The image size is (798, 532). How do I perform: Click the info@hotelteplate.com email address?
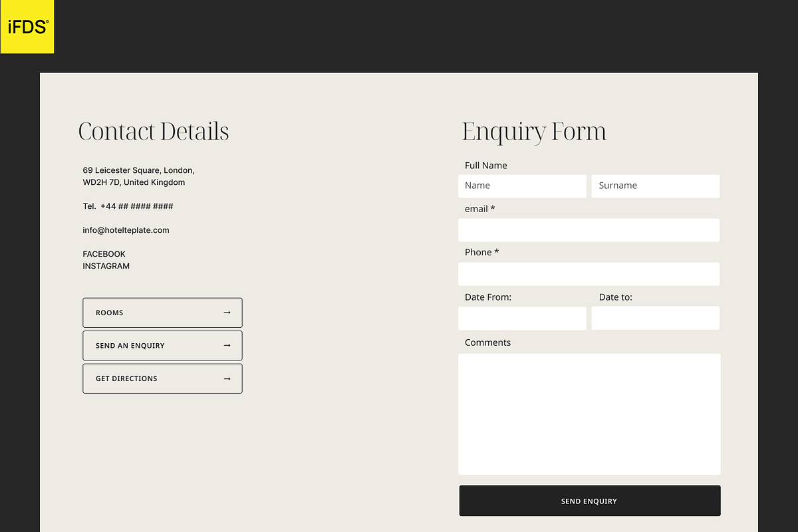click(x=126, y=230)
